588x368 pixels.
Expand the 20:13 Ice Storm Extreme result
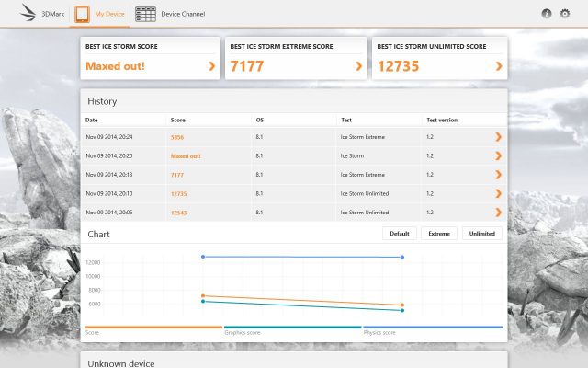(x=498, y=175)
